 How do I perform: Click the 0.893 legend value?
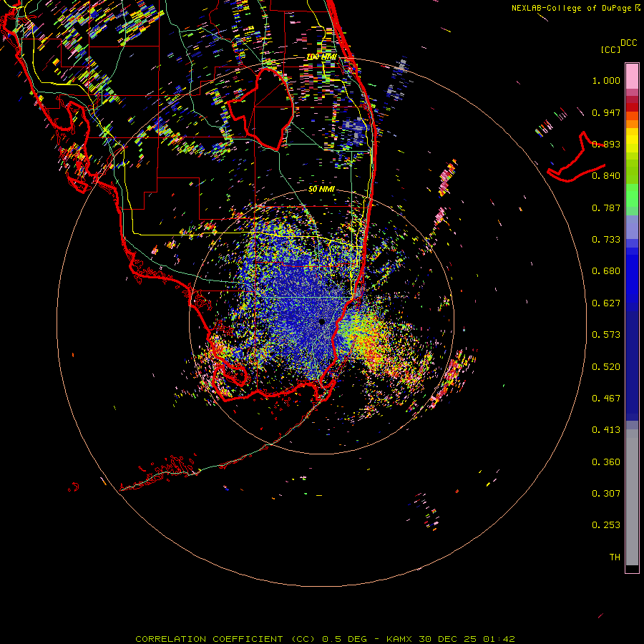tap(606, 144)
